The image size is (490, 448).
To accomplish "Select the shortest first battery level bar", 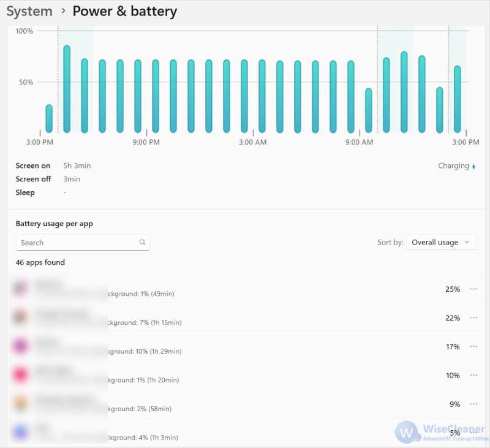I will click(x=49, y=119).
